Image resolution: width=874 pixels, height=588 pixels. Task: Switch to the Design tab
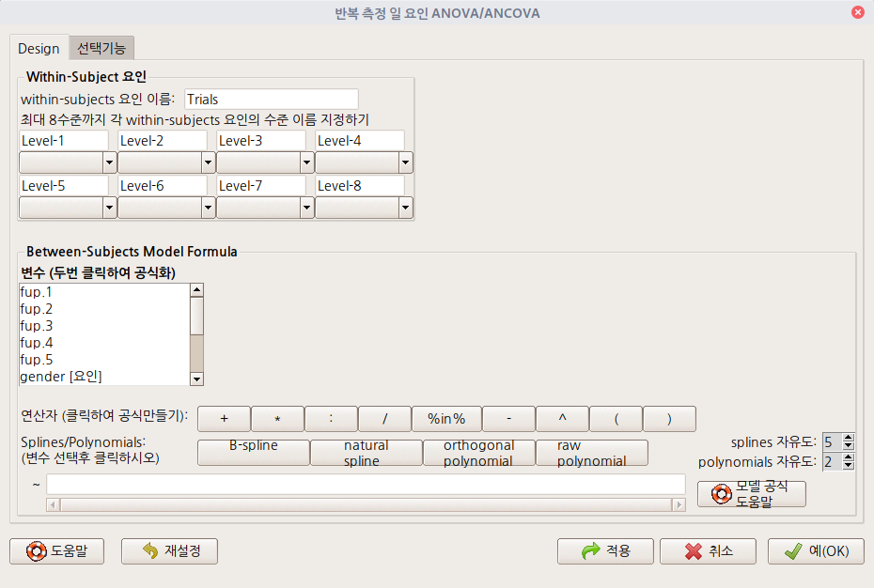click(x=39, y=49)
